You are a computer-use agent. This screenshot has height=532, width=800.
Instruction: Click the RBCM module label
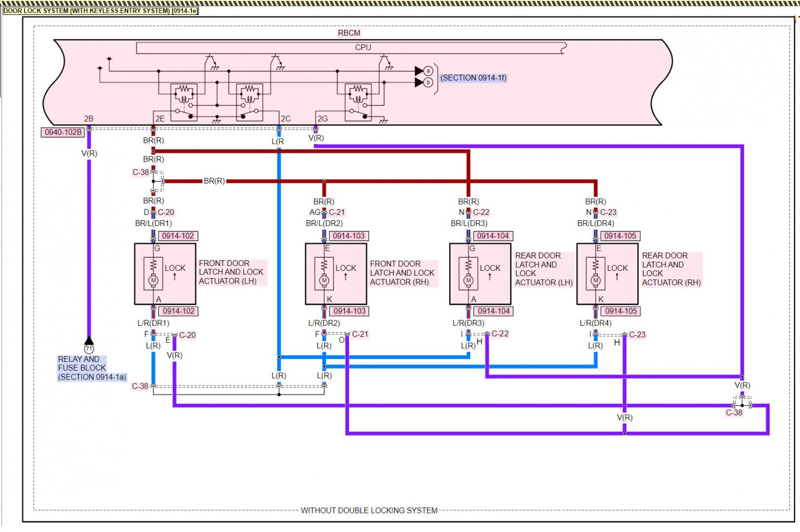coord(349,33)
